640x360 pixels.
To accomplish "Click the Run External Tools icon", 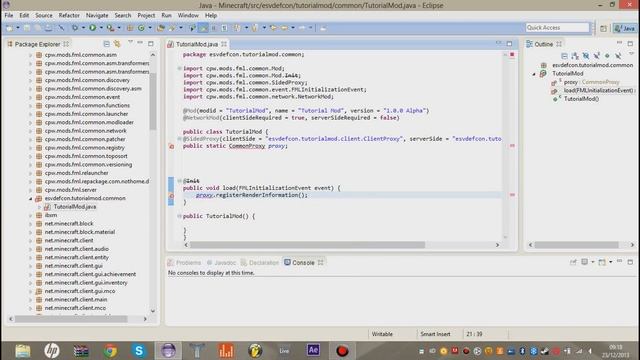I will pyautogui.click(x=110, y=28).
